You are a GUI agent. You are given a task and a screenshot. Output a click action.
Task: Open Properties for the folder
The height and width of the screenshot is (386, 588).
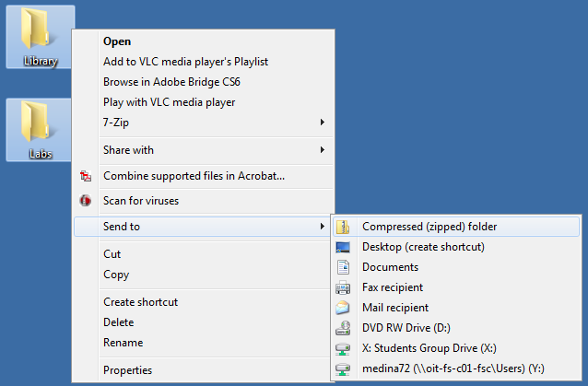click(127, 370)
